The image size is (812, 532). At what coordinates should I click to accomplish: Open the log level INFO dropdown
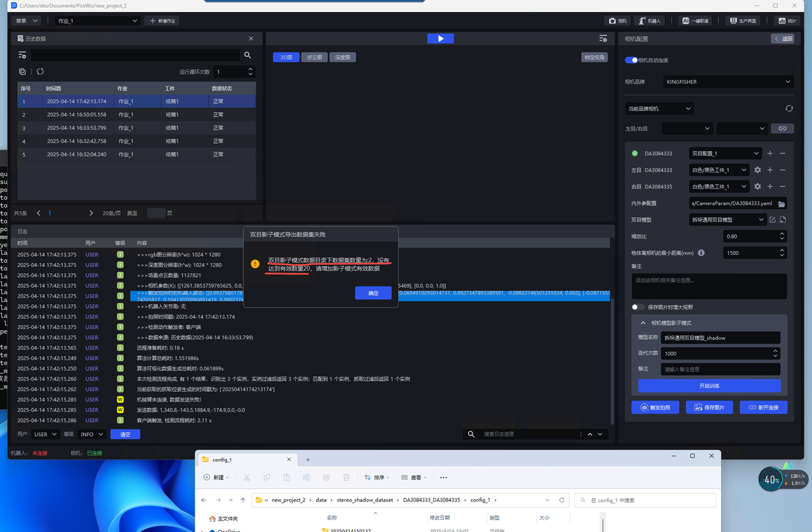(x=92, y=434)
